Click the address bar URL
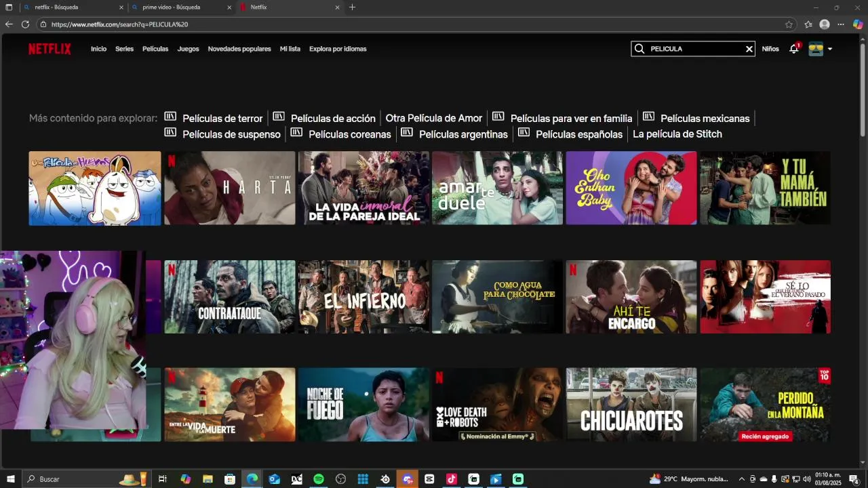The width and height of the screenshot is (868, 488). pos(119,24)
